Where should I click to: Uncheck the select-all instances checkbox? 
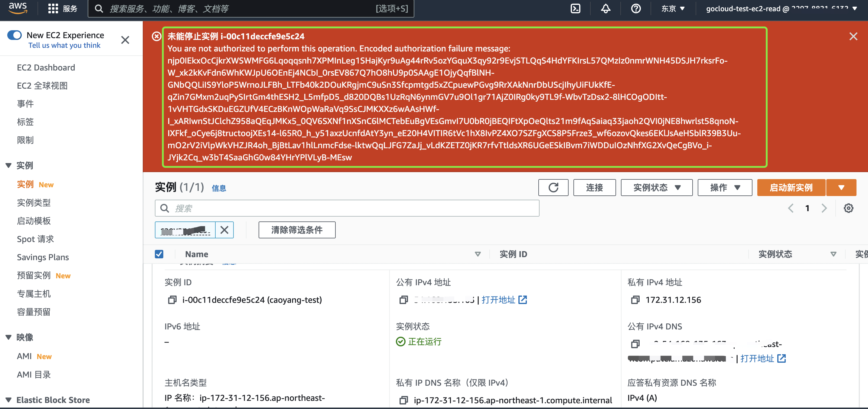tap(159, 254)
